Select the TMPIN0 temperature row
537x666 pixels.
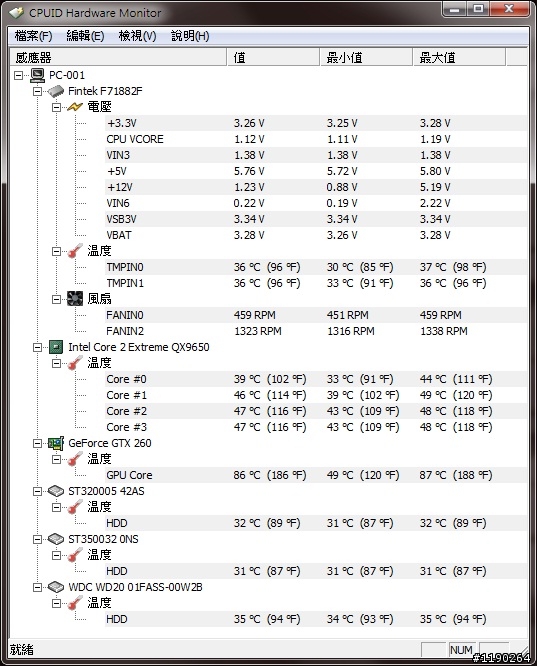(x=316, y=267)
